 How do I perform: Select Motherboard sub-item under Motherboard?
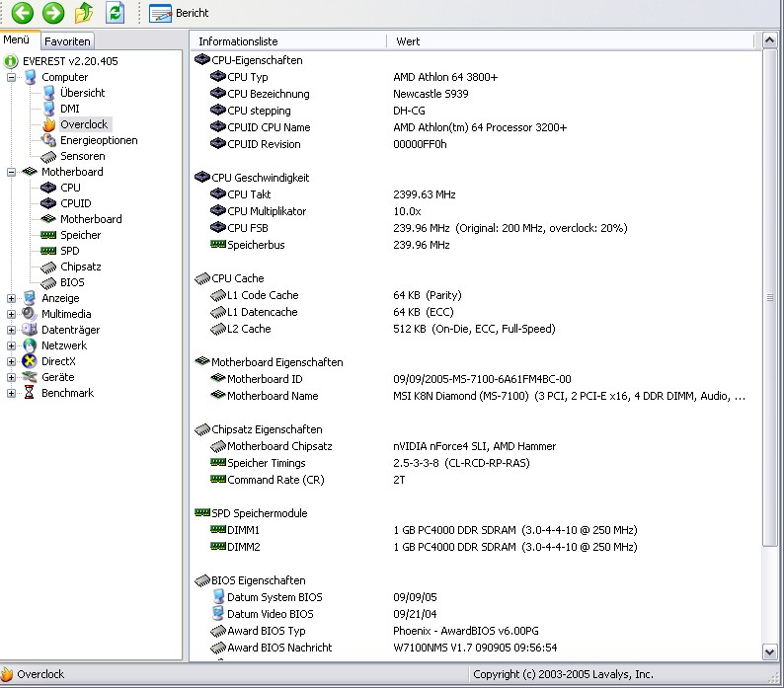point(91,219)
